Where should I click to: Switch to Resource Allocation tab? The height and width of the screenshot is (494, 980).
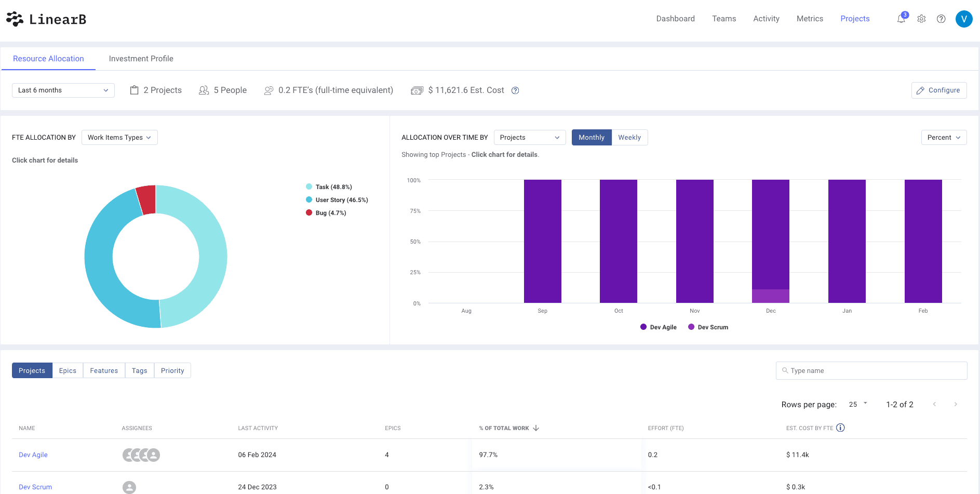point(48,59)
